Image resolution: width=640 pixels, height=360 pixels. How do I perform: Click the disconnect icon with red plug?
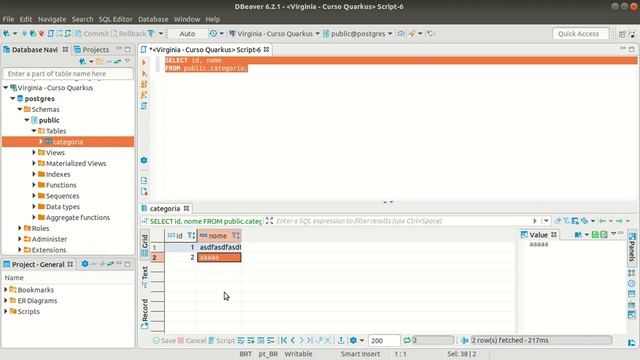click(42, 33)
